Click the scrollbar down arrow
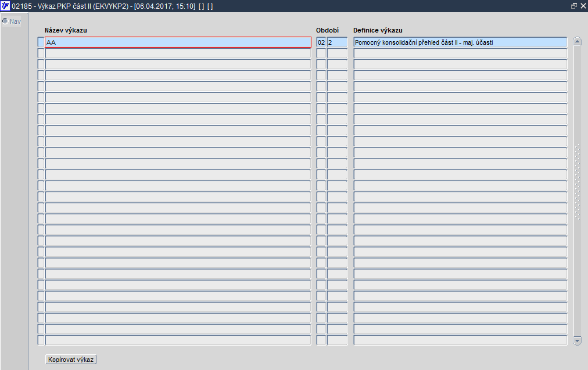This screenshot has width=588, height=370. point(578,341)
